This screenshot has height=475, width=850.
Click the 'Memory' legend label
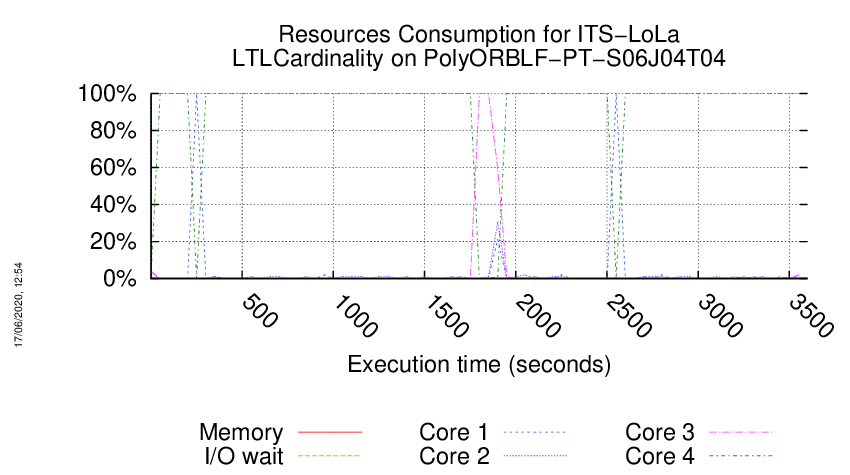[241, 432]
